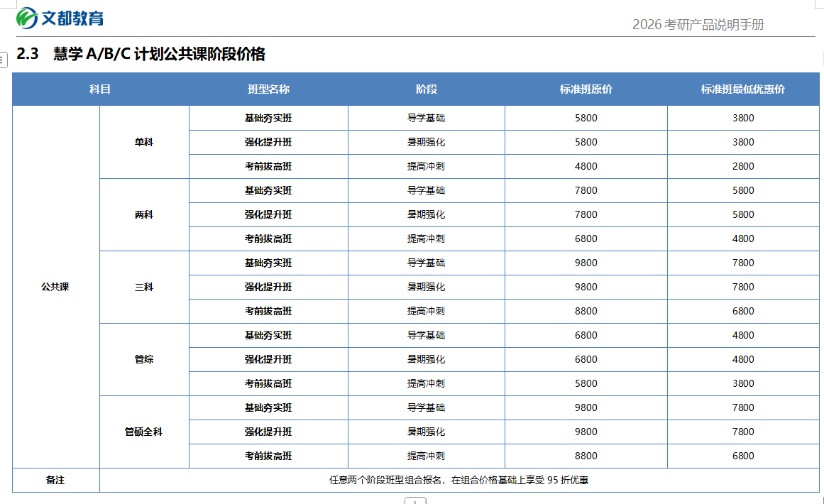Screen dimensions: 824x504
Task: Click the 4800 original price in 单科 section
Action: point(586,166)
